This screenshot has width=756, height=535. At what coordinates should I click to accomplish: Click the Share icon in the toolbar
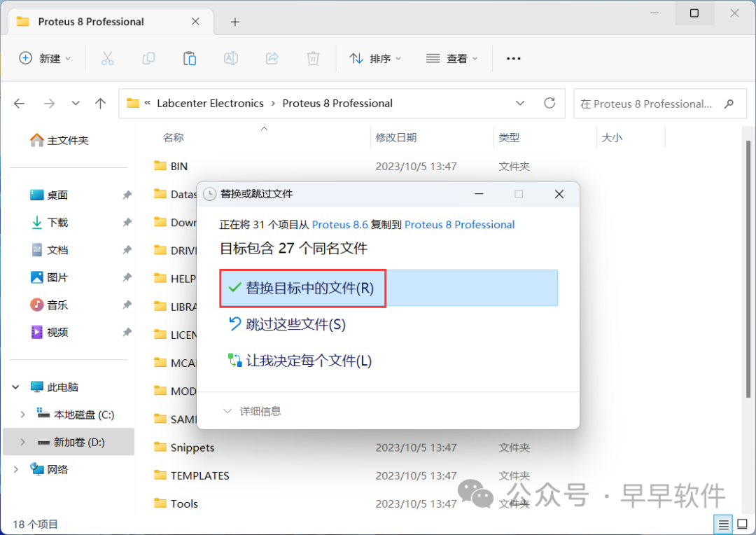(x=272, y=58)
